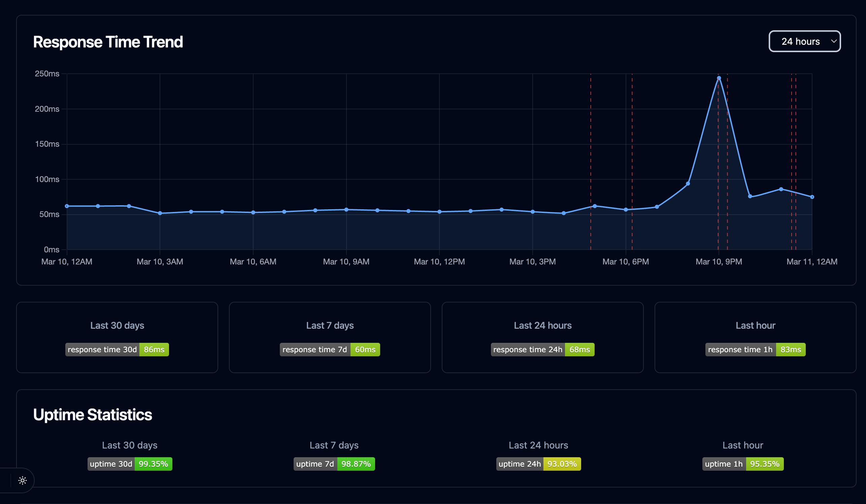Toggle the light/dark theme sun icon
This screenshot has height=504, width=866.
(22, 480)
